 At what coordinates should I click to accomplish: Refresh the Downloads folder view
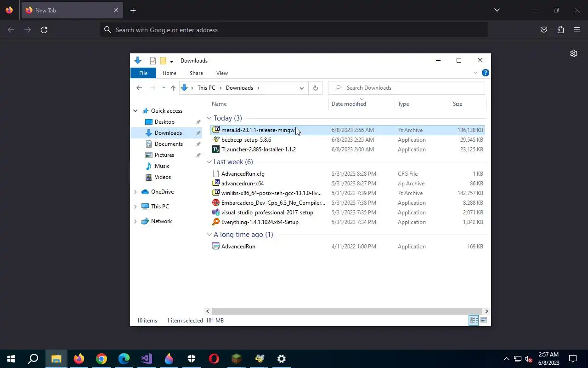coord(315,88)
